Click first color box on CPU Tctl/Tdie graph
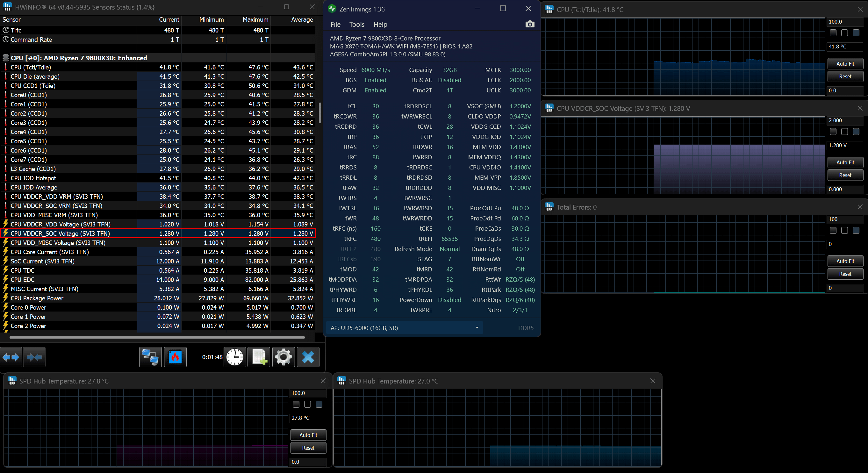 click(x=833, y=33)
